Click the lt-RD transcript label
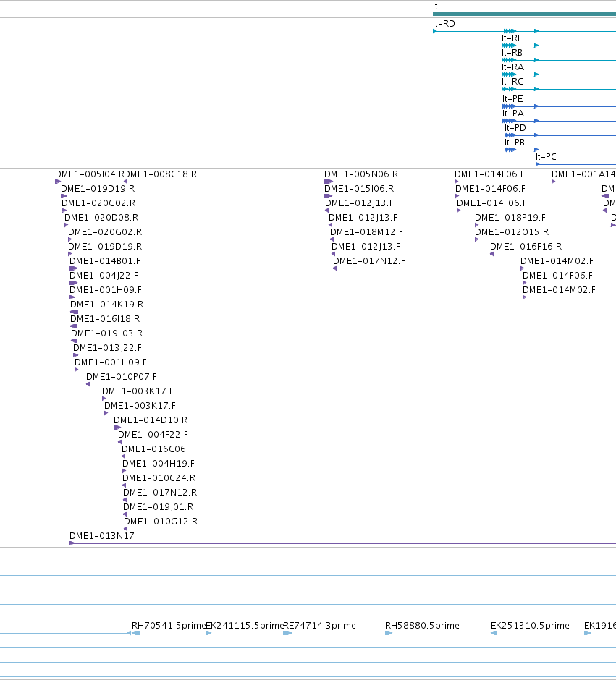This screenshot has width=616, height=680. (x=444, y=24)
